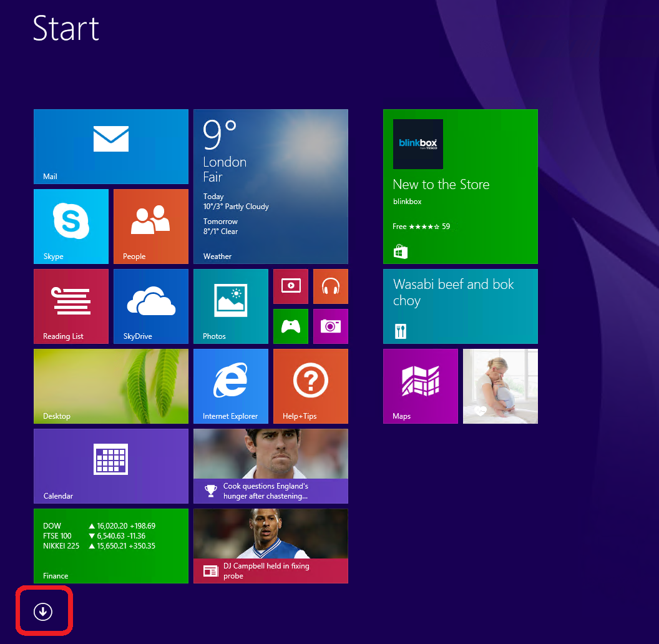Image resolution: width=659 pixels, height=644 pixels.
Task: Click the 'Cook questions England's hunger' headline
Action: tap(266, 491)
